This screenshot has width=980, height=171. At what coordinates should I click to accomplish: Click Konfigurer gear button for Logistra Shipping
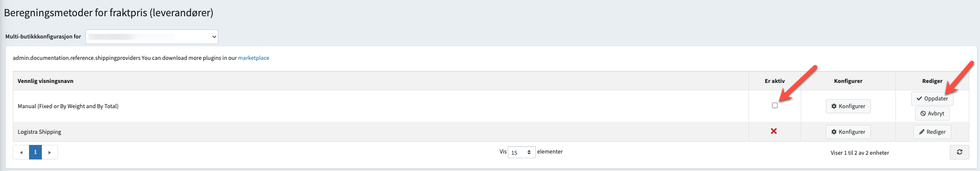pyautogui.click(x=848, y=132)
